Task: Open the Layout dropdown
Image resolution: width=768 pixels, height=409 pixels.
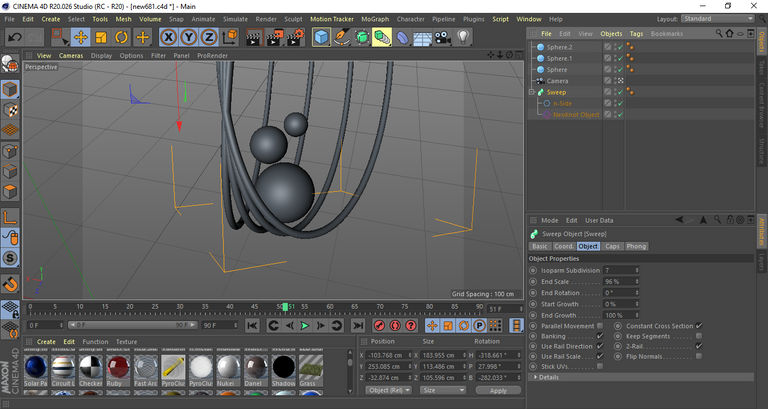Action: (x=717, y=19)
